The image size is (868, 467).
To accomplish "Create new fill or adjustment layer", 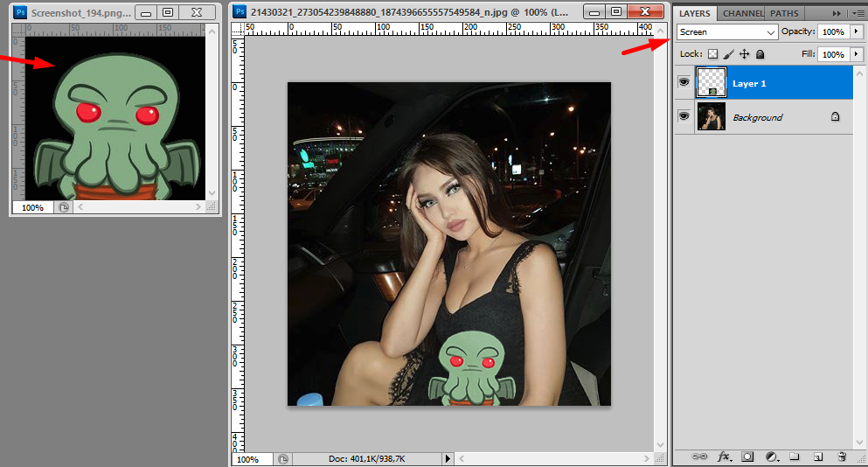I will tap(772, 457).
